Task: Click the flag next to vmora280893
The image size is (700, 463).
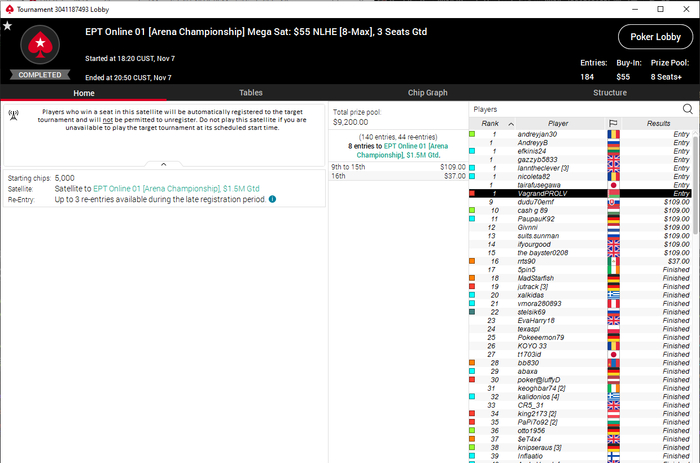Action: coord(613,304)
